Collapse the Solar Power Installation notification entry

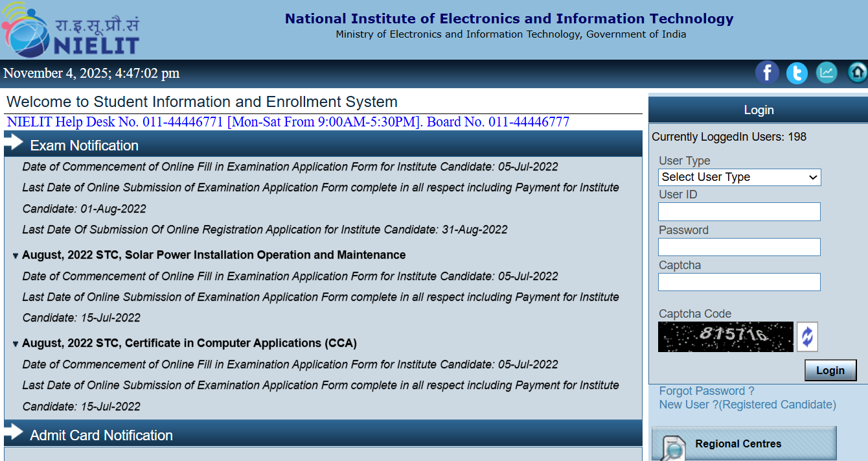click(16, 255)
